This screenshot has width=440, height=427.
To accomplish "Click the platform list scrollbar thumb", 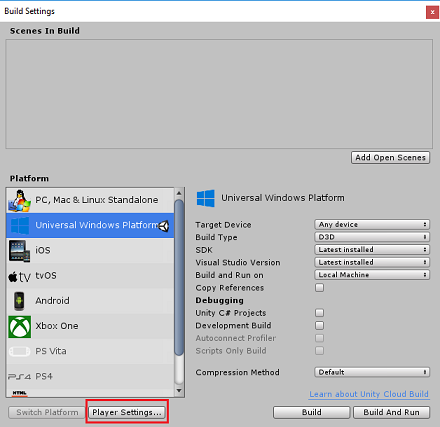I will tap(179, 277).
